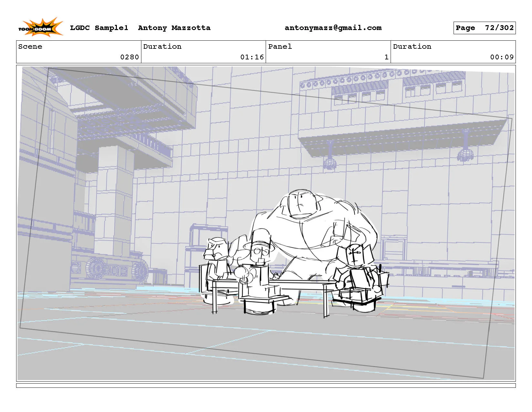This screenshot has height=412, width=532.
Task: Click the scene number '0280'
Action: pyautogui.click(x=129, y=57)
